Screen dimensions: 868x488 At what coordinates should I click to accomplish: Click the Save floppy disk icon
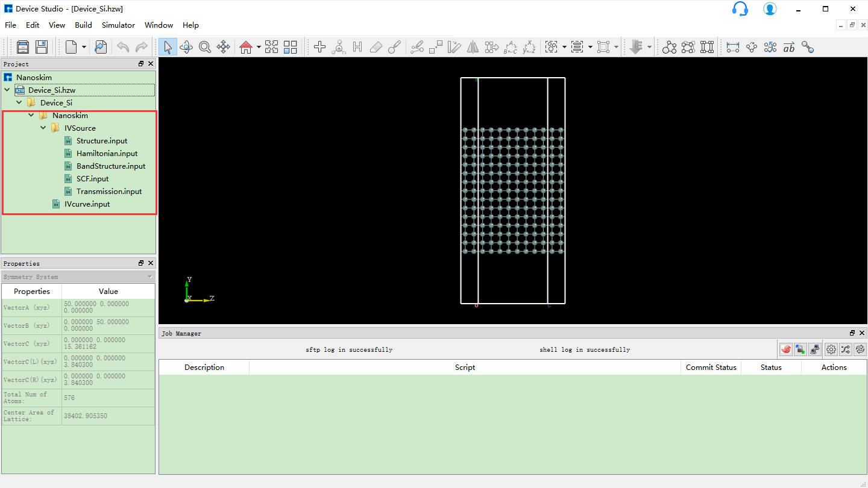pos(41,47)
